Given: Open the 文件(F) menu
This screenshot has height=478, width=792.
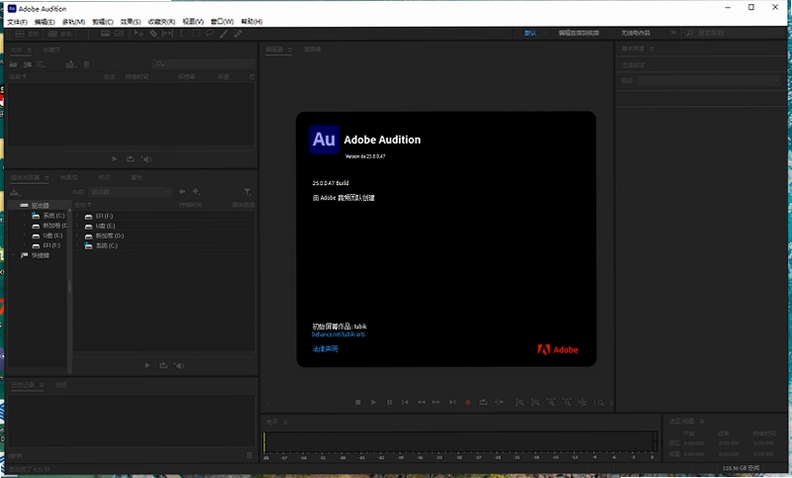Looking at the screenshot, I should click(17, 22).
